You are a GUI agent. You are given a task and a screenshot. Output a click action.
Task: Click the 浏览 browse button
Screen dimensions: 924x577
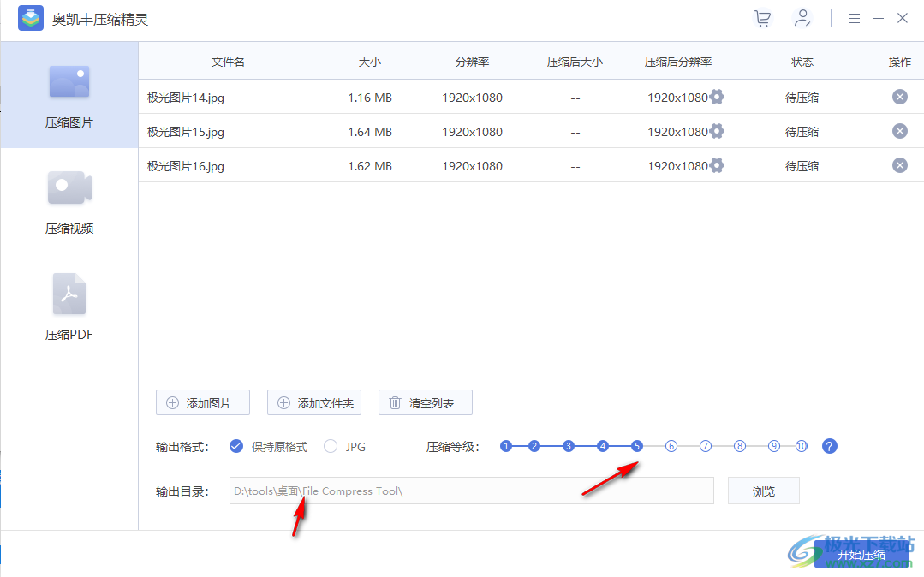(x=764, y=491)
